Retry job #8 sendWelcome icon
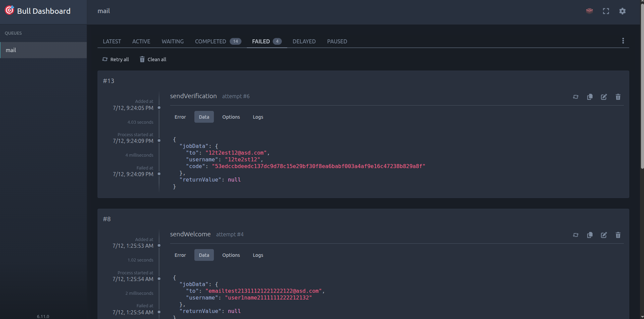The height and width of the screenshot is (319, 644). coord(576,235)
